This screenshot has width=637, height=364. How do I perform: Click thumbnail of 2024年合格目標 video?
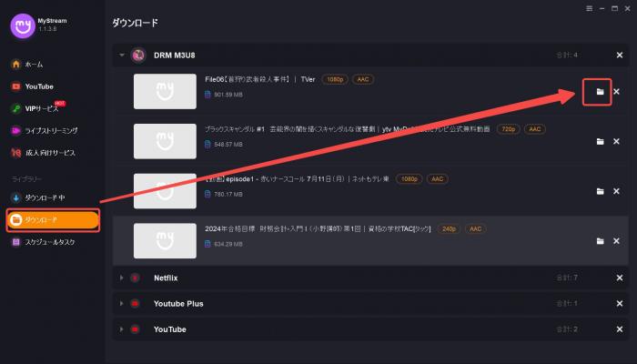coord(165,241)
